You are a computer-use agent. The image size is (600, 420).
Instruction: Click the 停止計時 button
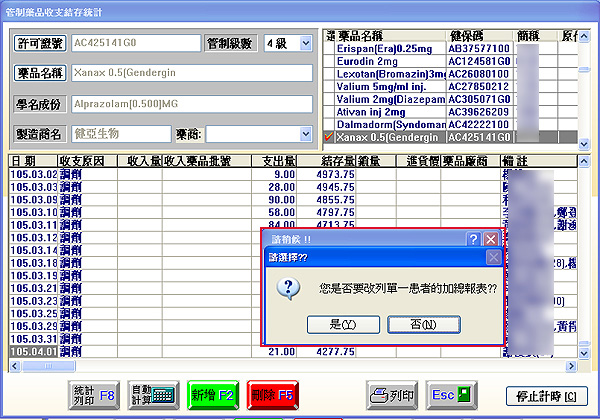coord(541,393)
